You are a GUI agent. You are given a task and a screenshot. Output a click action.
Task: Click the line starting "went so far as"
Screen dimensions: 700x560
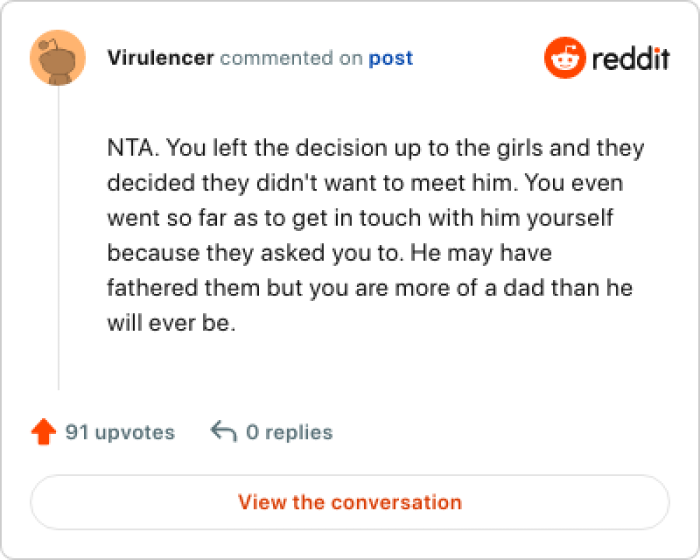pyautogui.click(x=360, y=218)
